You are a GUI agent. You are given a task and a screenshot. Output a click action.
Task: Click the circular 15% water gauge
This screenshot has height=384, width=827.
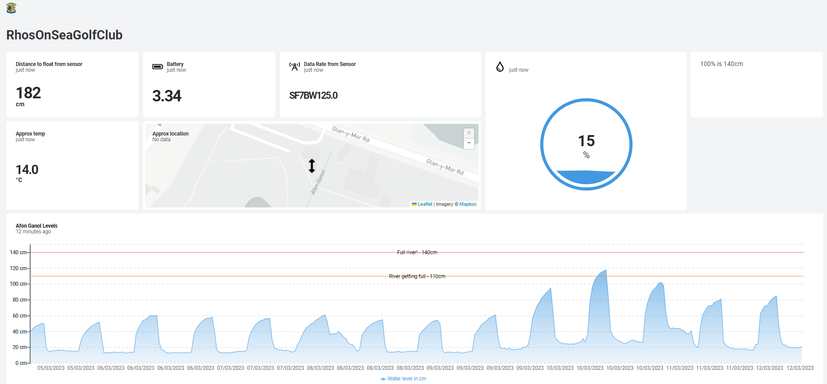click(x=586, y=144)
